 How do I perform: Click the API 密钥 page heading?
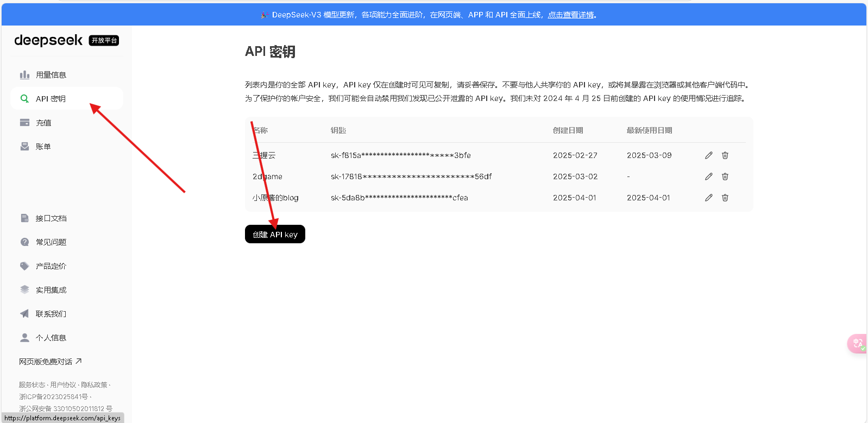pyautogui.click(x=270, y=52)
